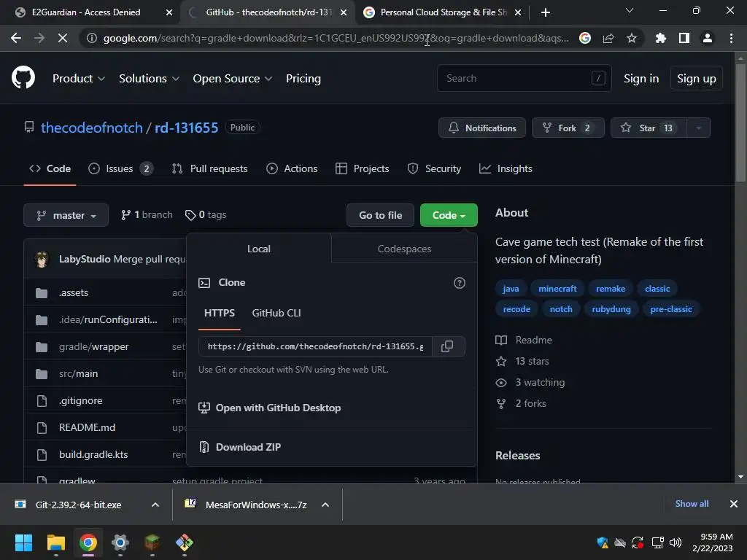The image size is (747, 560).
Task: Open a new browser tab with plus
Action: [x=546, y=12]
